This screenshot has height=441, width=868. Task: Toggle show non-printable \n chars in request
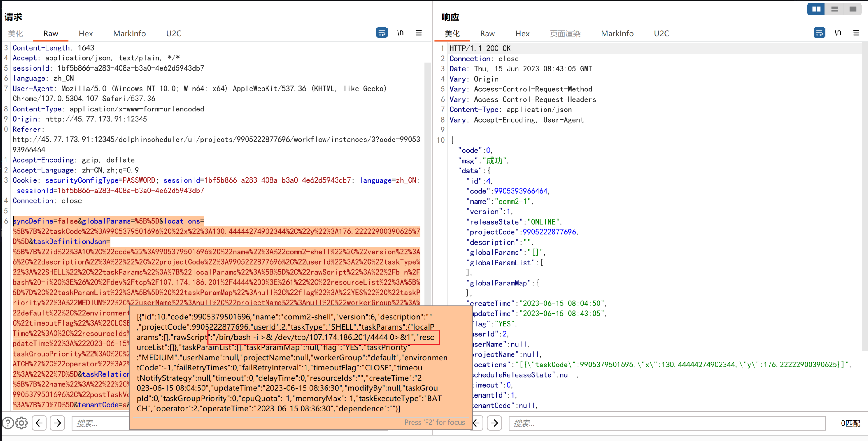point(400,33)
